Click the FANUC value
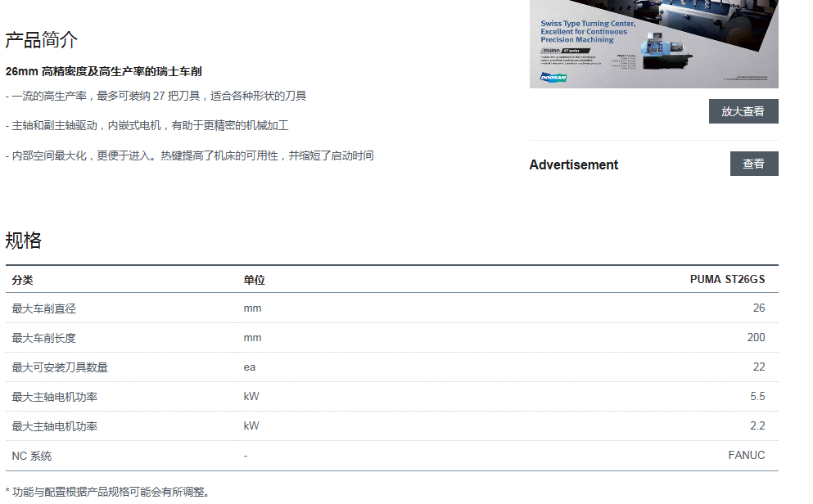 (x=746, y=455)
